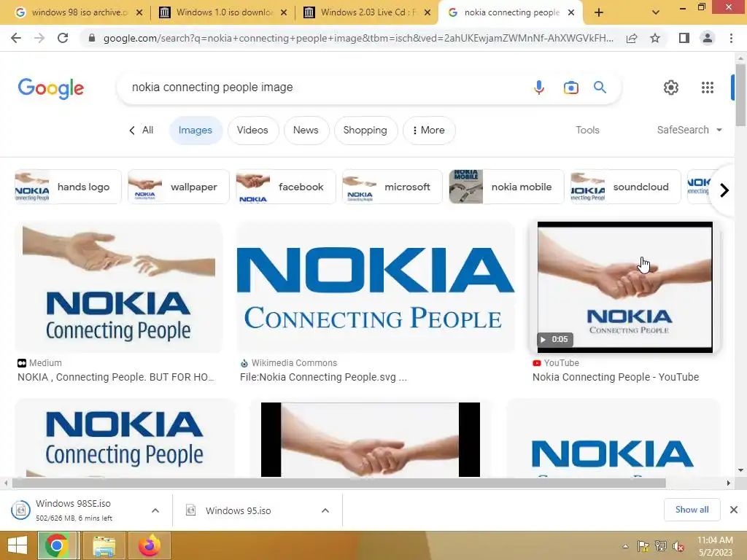
Task: Filter by microsoft chip
Action: 392,187
